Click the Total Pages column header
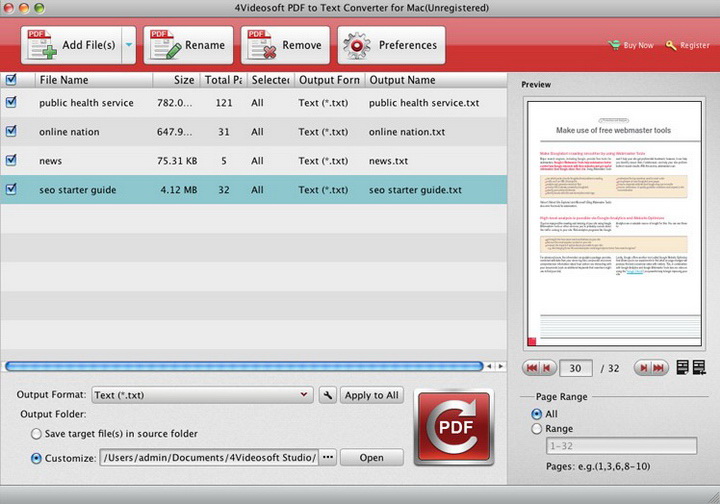This screenshot has height=504, width=720. point(224,80)
